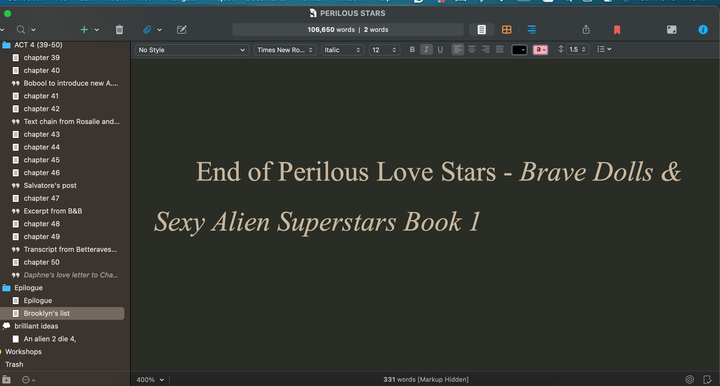Expand the attachment options chevron

coord(159,30)
